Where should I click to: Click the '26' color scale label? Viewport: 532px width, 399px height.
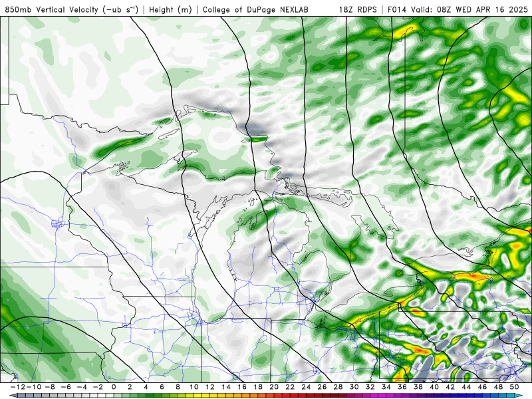pos(322,387)
